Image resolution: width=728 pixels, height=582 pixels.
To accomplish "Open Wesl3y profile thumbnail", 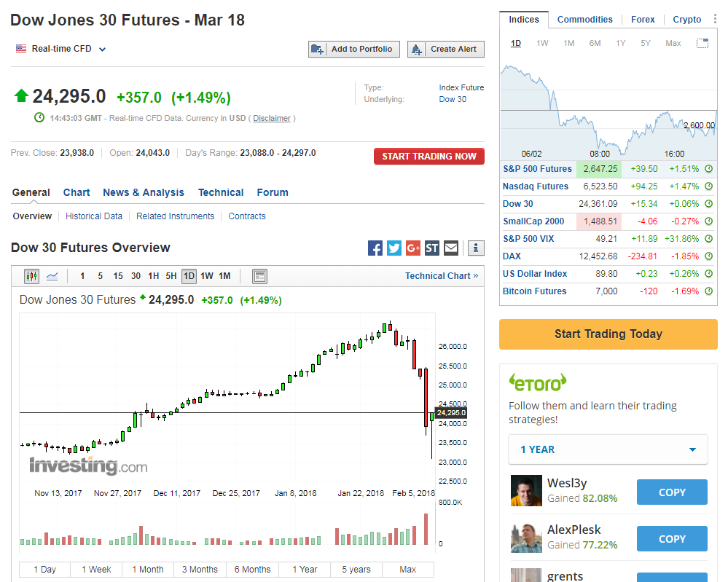I will (526, 490).
